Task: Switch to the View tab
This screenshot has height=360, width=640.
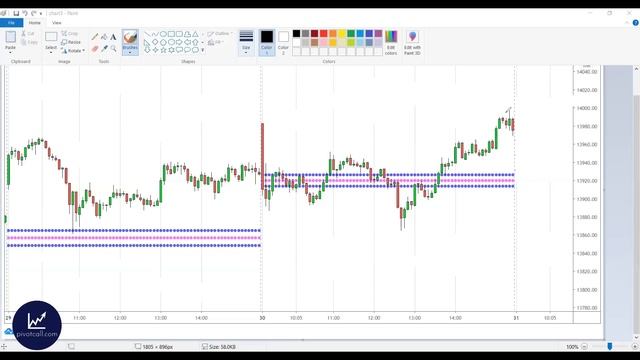Action: pos(57,23)
